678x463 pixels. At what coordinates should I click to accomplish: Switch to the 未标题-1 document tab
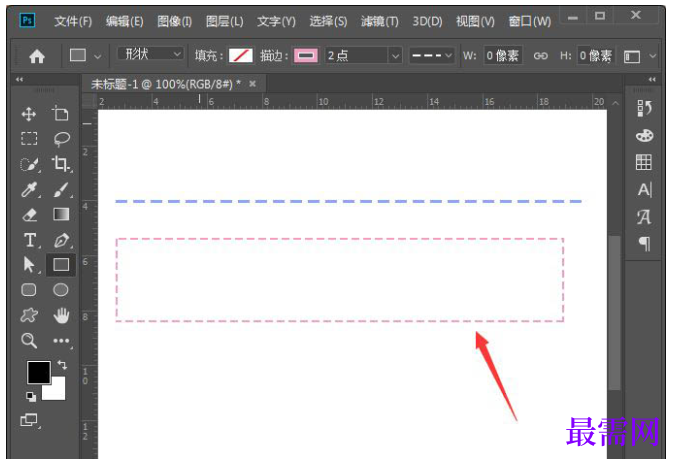pos(166,84)
